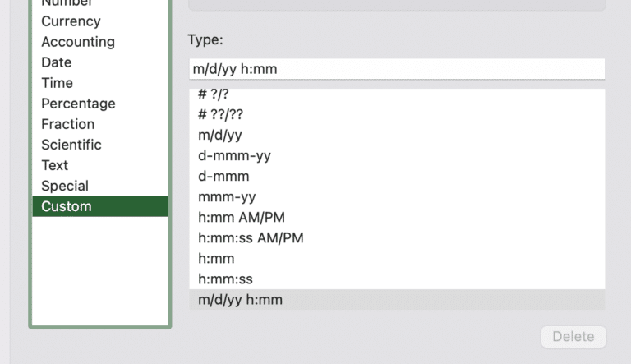Choose Accounting in the category list
This screenshot has height=364, width=631.
point(78,42)
